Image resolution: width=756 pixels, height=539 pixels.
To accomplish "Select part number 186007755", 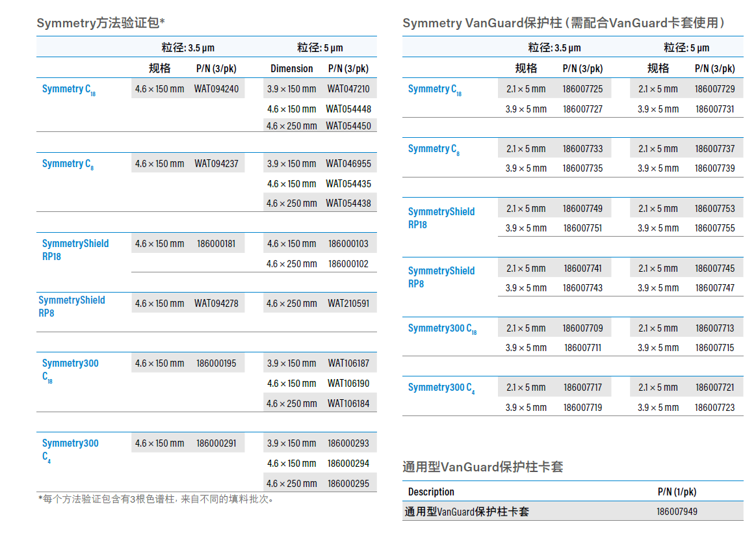I will click(x=714, y=228).
